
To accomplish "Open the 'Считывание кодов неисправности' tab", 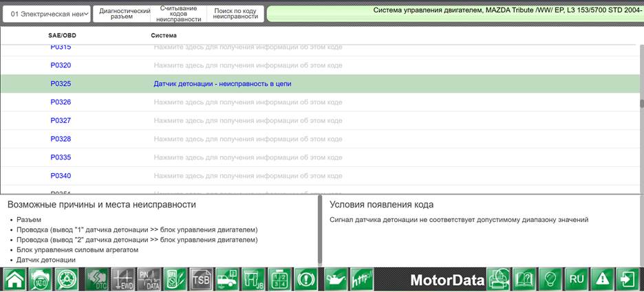I will pyautogui.click(x=179, y=14).
